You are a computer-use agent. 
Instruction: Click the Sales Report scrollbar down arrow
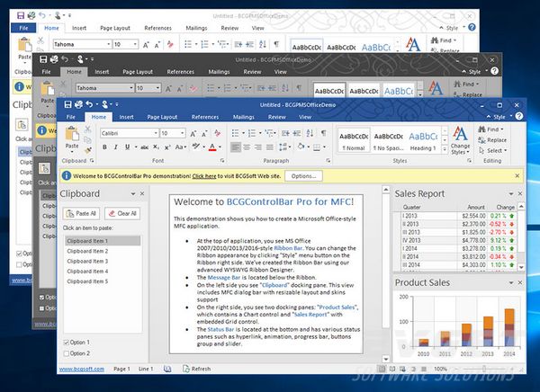click(521, 267)
